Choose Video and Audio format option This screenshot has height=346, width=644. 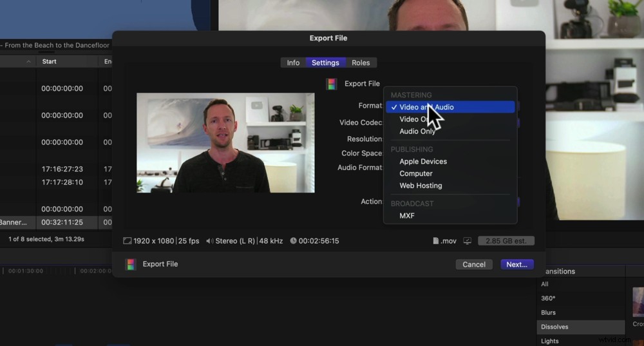click(x=450, y=107)
